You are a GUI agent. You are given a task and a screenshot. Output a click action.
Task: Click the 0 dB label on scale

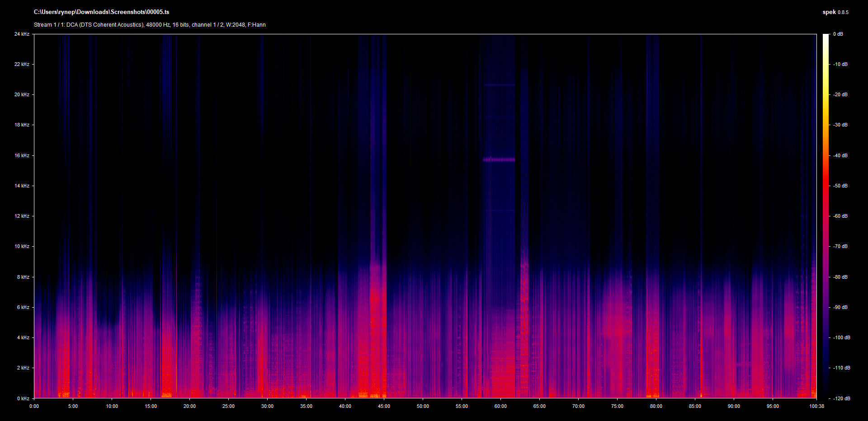tap(838, 34)
